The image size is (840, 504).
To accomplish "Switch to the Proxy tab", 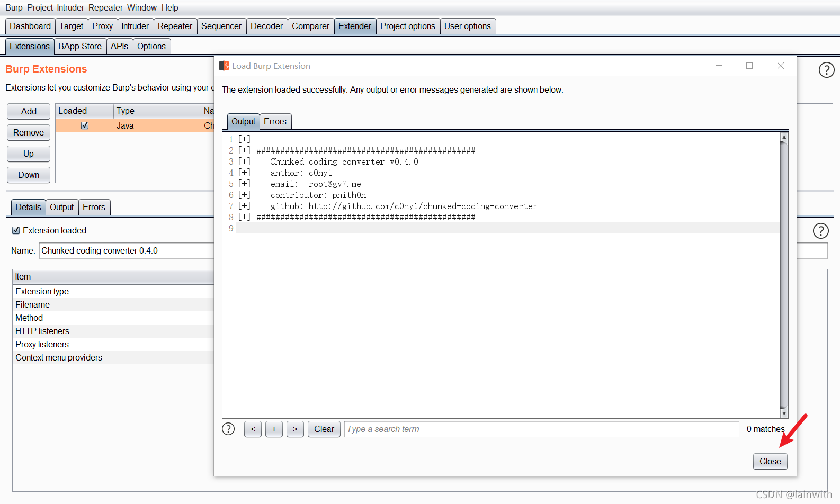I will click(102, 26).
